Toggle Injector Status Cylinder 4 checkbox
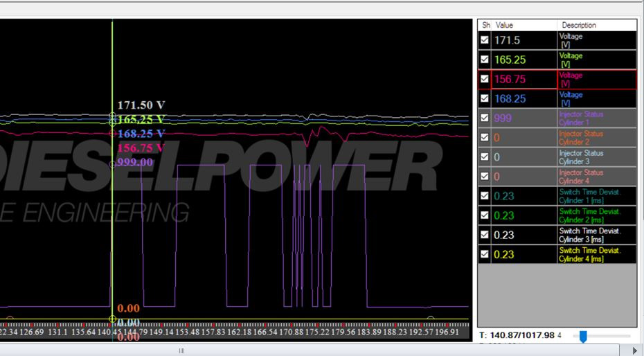The image size is (644, 356). [x=485, y=176]
